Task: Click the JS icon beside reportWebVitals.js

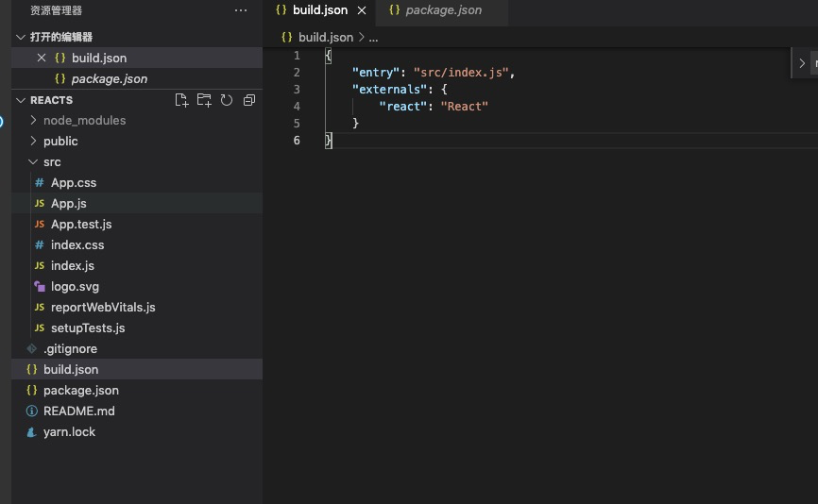Action: coord(39,307)
